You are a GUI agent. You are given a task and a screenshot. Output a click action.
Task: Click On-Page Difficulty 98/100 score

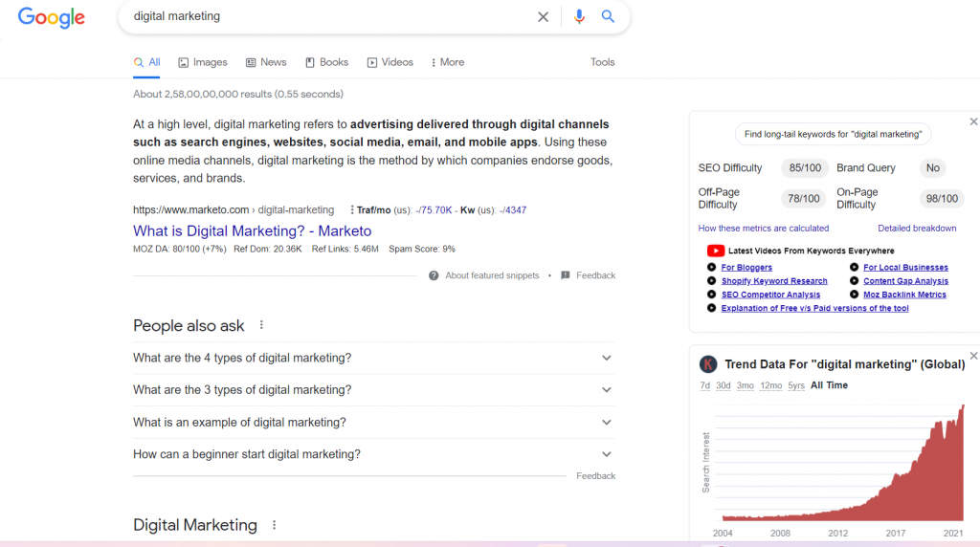pyautogui.click(x=942, y=199)
